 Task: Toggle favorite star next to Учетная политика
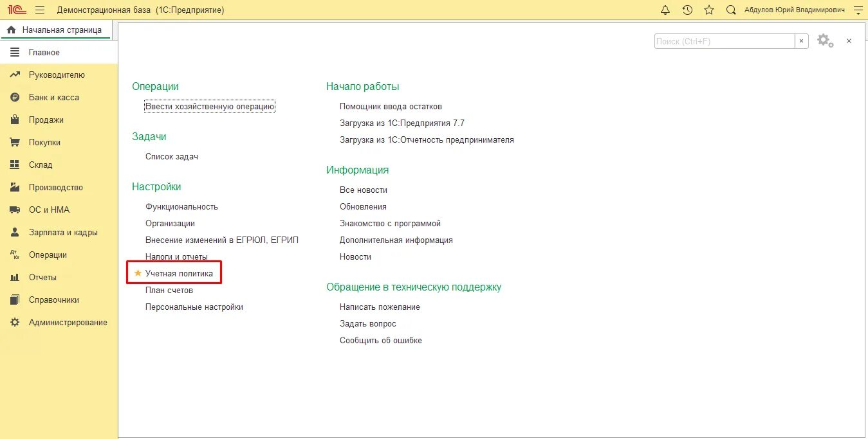[138, 273]
